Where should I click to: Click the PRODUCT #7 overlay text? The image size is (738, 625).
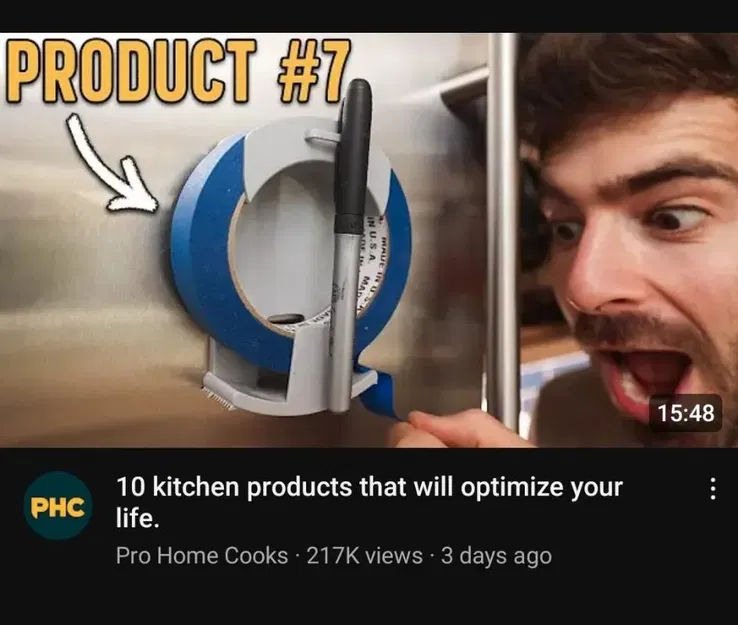(177, 71)
